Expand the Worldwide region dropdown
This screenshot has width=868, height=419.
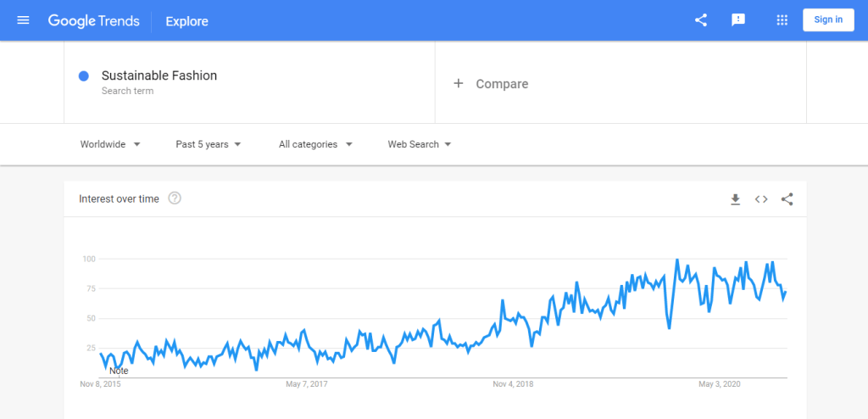coord(110,144)
